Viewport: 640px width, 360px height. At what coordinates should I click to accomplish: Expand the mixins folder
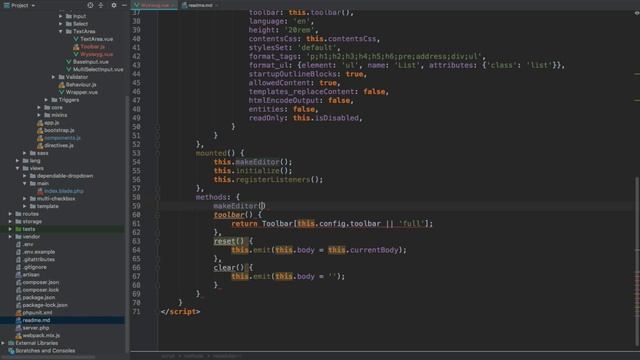pos(39,115)
